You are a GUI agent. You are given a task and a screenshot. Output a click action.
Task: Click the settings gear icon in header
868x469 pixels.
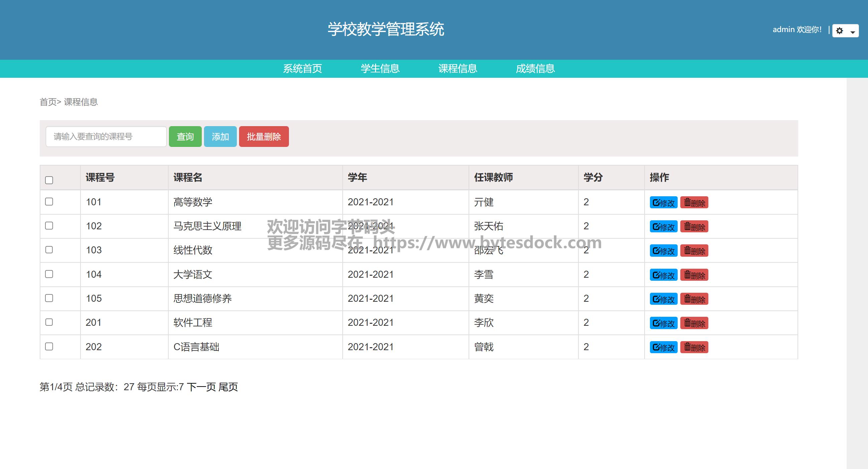(x=839, y=31)
